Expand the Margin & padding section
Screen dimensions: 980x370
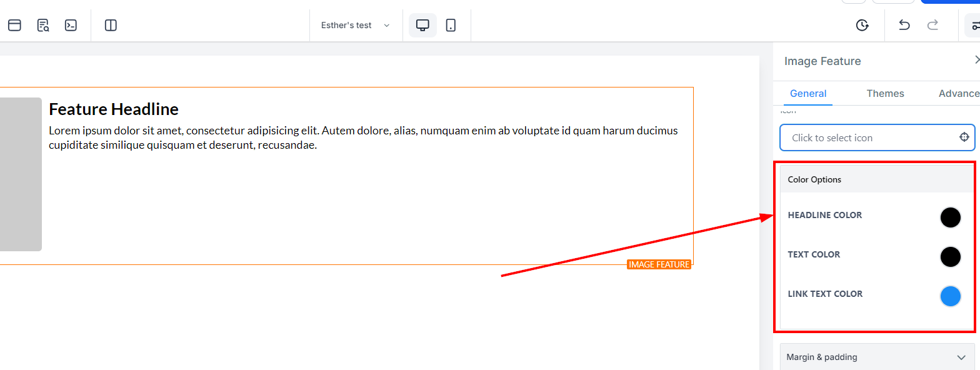click(877, 357)
